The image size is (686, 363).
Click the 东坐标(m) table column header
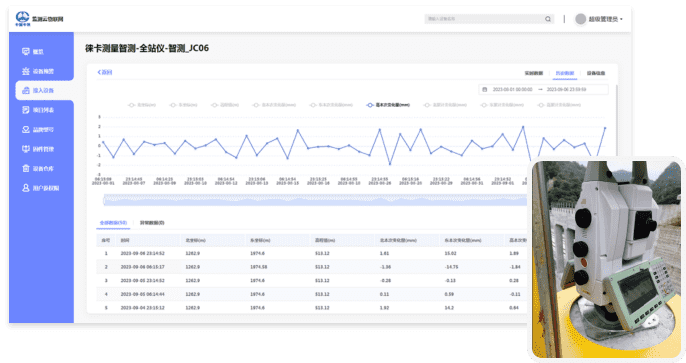click(260, 240)
